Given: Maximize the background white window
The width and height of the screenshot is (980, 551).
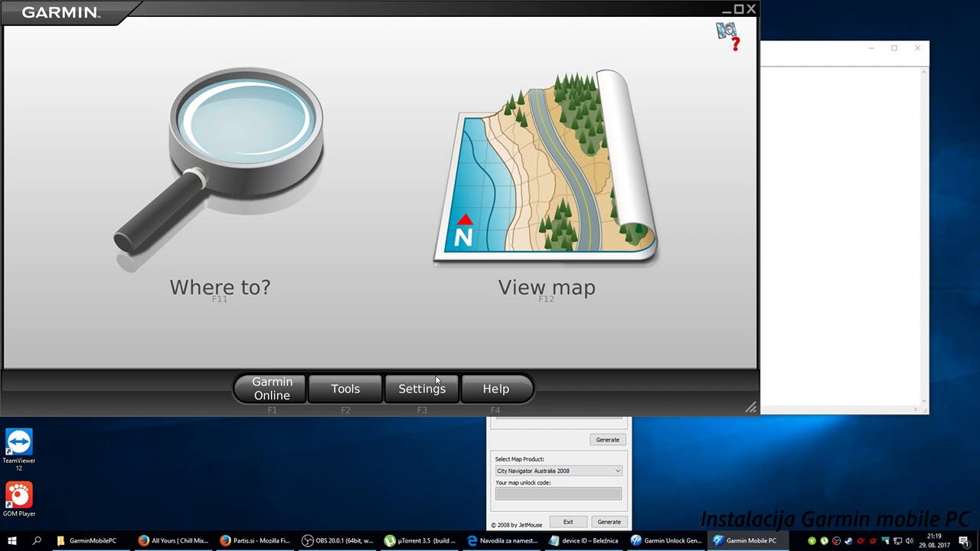Looking at the screenshot, I should coord(894,48).
